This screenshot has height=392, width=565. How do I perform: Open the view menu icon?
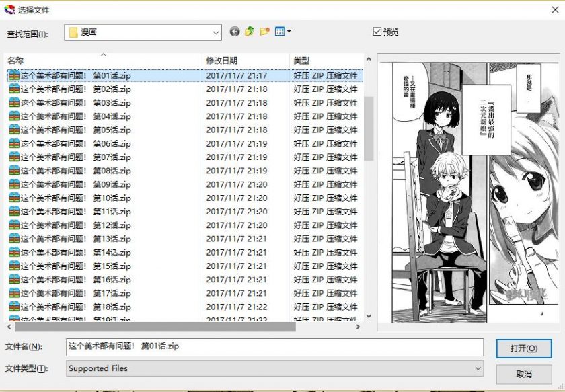coord(283,32)
